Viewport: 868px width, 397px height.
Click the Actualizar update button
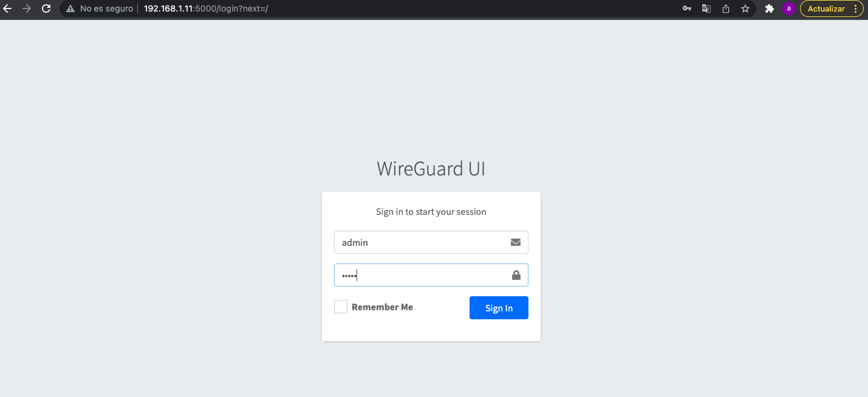(x=826, y=8)
